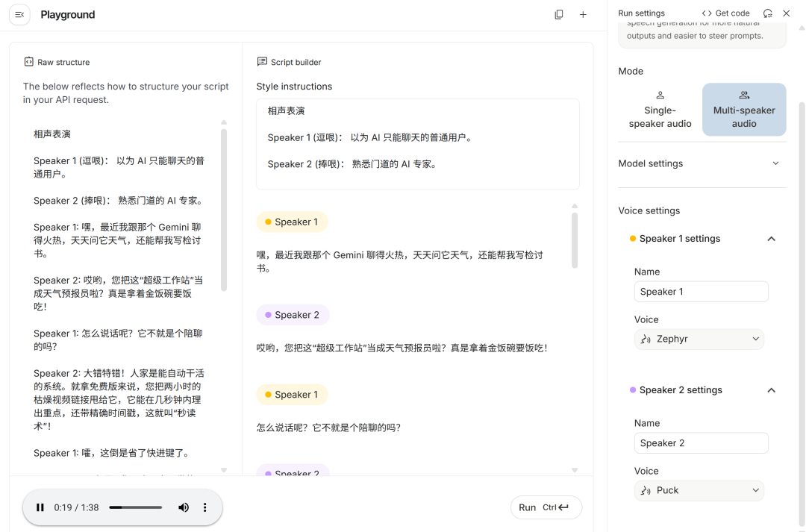Collapse Speaker 2 settings section
This screenshot has height=532, width=806.
click(771, 390)
